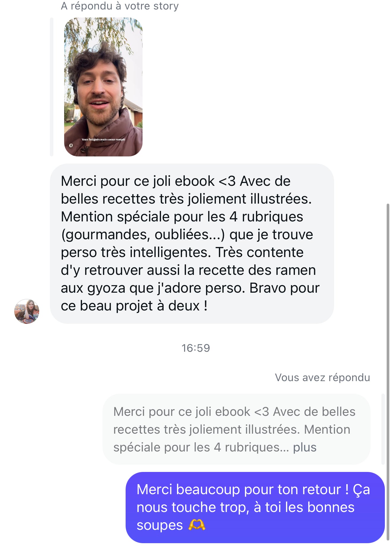Open the grey quoted reply bubble
Viewport: 392px width, 550px height.
pyautogui.click(x=236, y=429)
